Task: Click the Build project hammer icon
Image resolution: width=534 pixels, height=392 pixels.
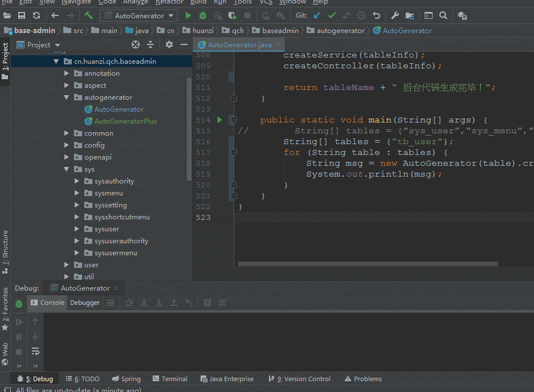Action: 88,15
